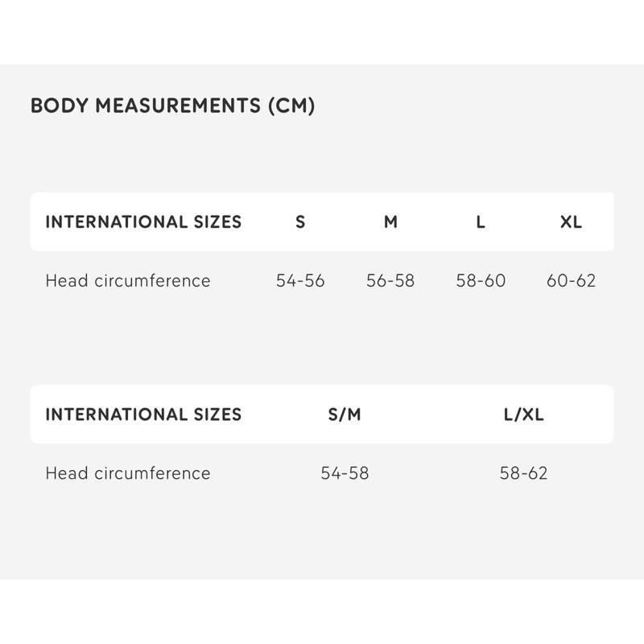The width and height of the screenshot is (644, 644).
Task: Select the XL size column header
Action: coord(571,222)
